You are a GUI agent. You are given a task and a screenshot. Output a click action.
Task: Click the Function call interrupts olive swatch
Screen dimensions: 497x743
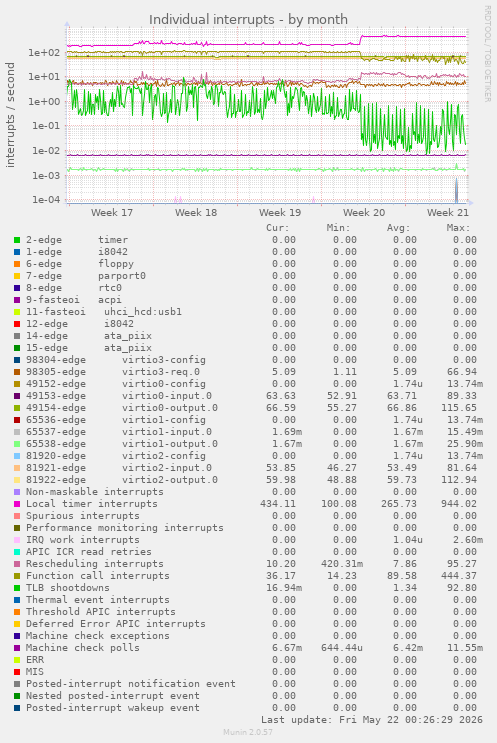coord(17,576)
